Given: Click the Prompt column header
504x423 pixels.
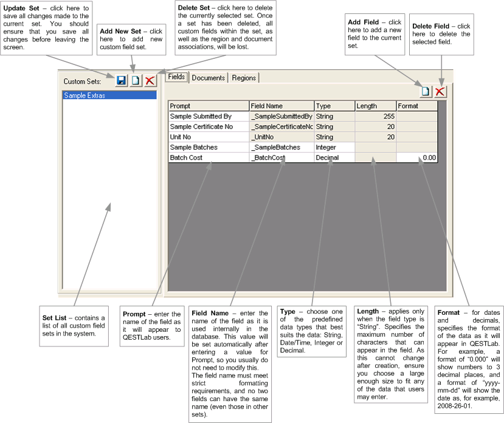Looking at the screenshot, I should tap(208, 106).
